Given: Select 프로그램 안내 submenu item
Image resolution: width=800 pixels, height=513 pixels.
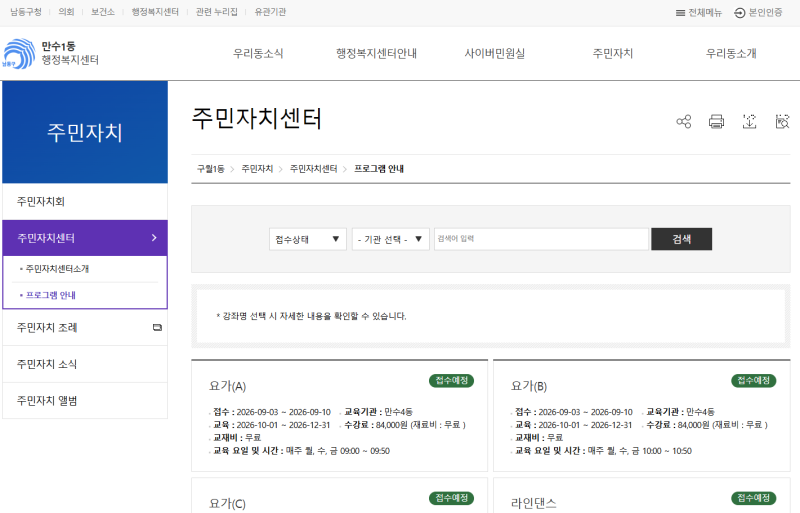Looking at the screenshot, I should (51, 295).
